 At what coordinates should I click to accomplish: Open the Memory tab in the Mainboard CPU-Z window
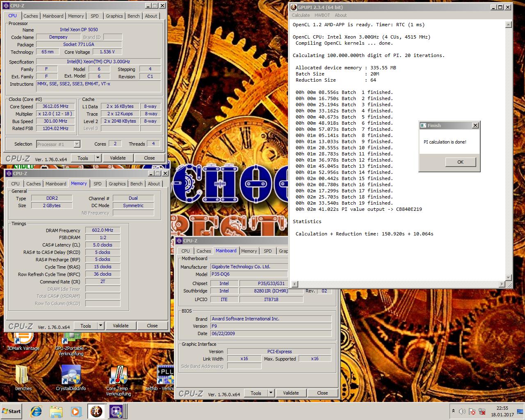tap(249, 251)
